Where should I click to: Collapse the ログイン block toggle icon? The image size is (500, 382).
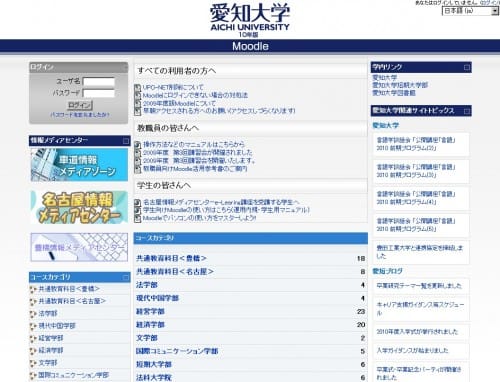(x=125, y=68)
